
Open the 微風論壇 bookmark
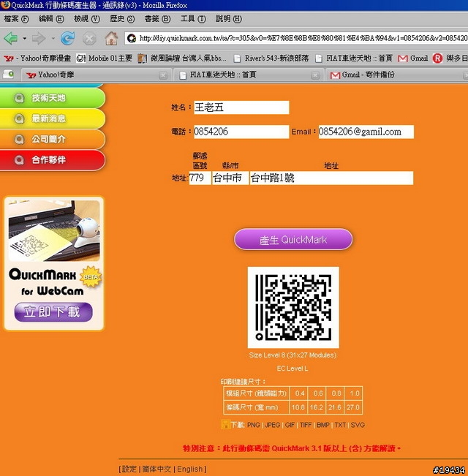point(182,58)
